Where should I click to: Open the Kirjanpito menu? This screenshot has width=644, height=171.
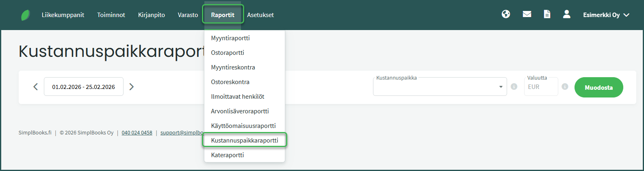(151, 15)
